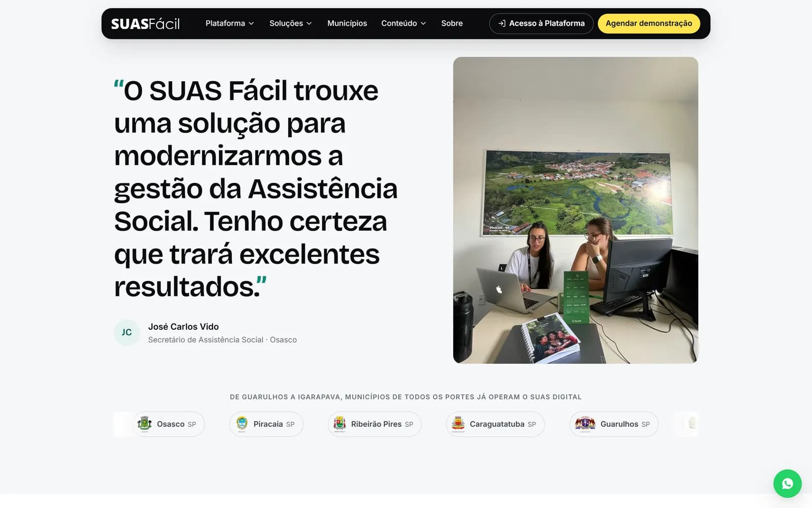Click the DE GUARULHOS A IGARAPAVA tagline
812x508 pixels.
click(x=405, y=397)
